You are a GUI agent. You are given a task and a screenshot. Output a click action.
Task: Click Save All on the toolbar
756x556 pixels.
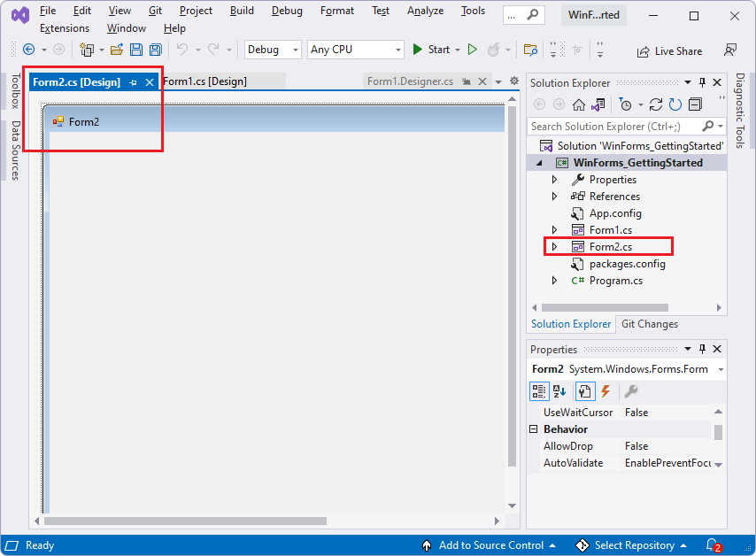(155, 50)
